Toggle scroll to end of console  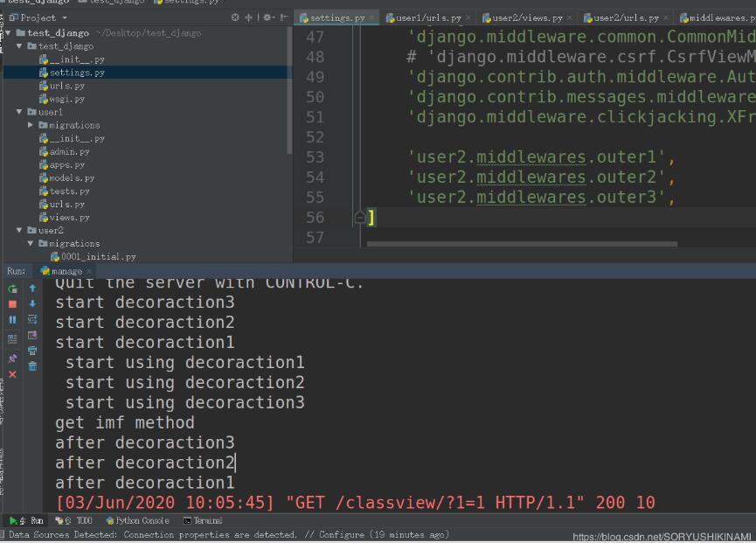pyautogui.click(x=32, y=335)
